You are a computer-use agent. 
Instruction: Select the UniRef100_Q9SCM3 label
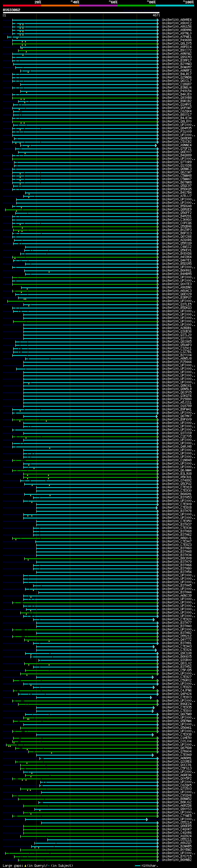pyautogui.click(x=177, y=57)
